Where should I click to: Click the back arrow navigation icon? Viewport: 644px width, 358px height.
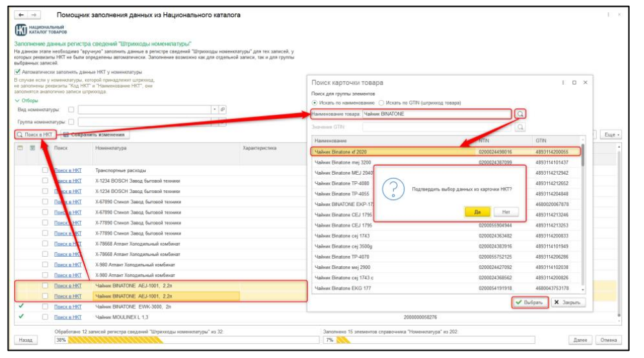point(19,14)
